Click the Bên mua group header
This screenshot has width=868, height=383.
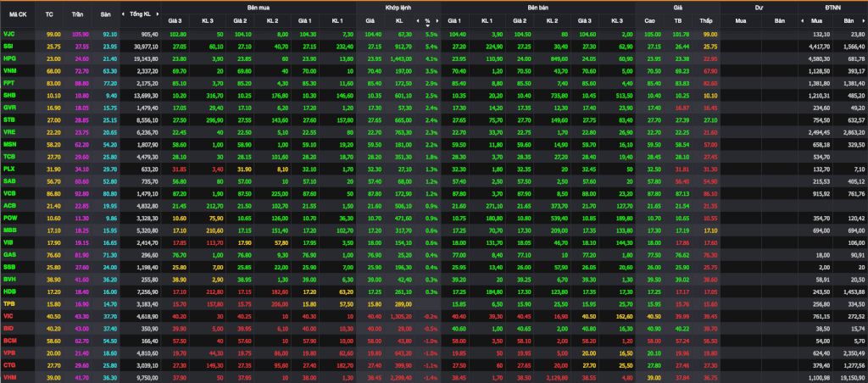point(258,8)
